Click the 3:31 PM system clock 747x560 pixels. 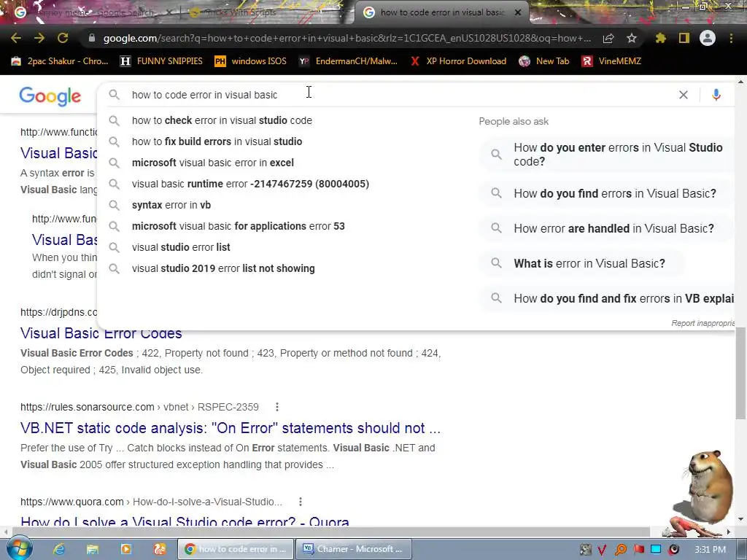pos(710,550)
